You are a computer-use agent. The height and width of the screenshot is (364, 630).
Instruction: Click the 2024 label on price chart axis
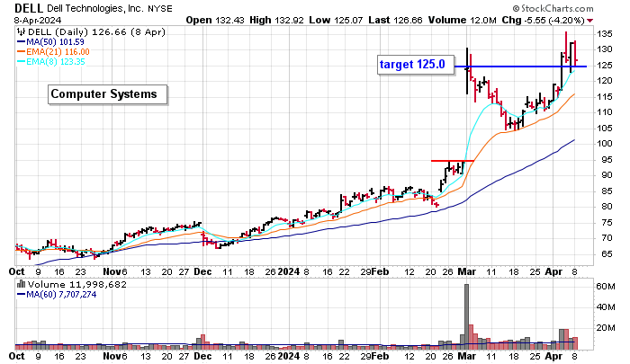289,271
